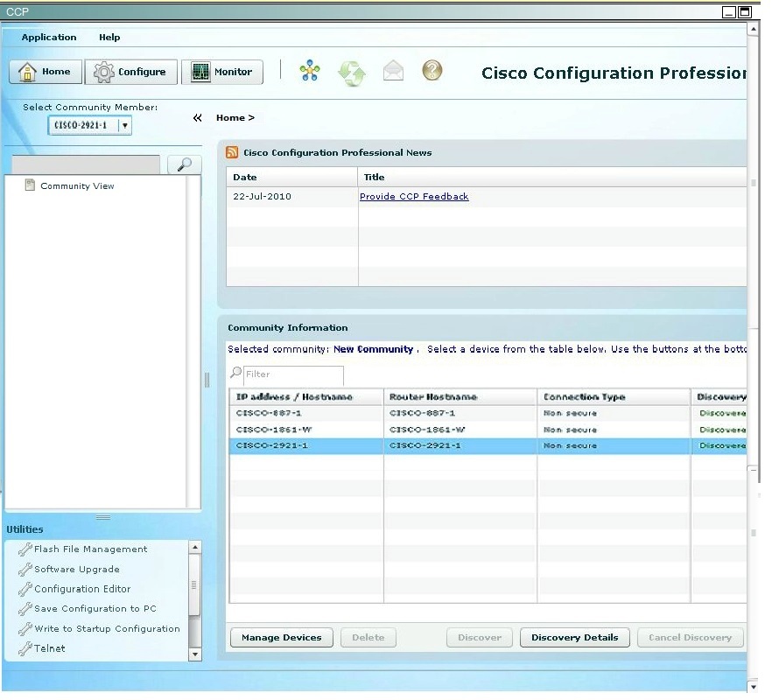Image resolution: width=772 pixels, height=700 pixels.
Task: Open Configuration Editor utility
Action: pyautogui.click(x=82, y=589)
